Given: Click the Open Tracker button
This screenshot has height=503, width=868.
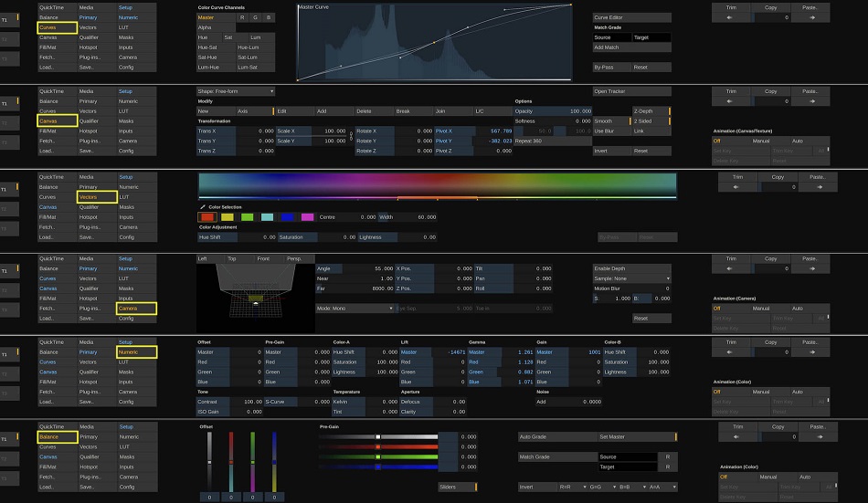Looking at the screenshot, I should pyautogui.click(x=631, y=91).
